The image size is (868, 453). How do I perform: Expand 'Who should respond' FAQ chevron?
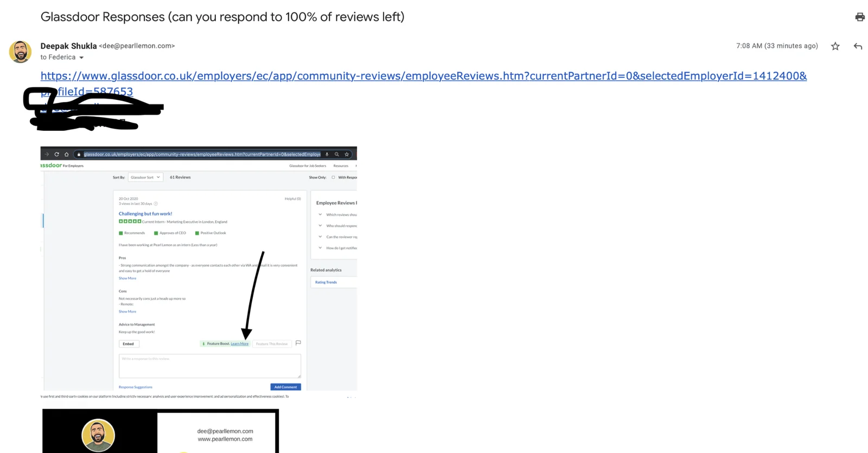320,226
